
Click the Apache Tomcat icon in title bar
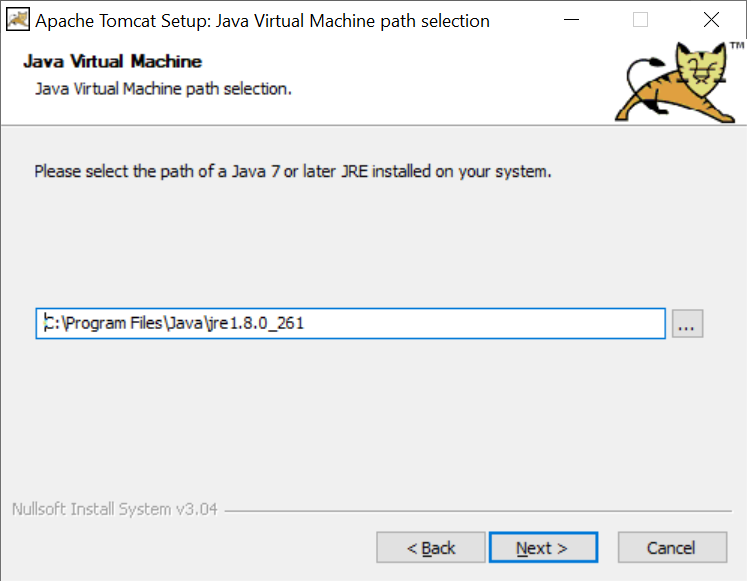pos(18,20)
